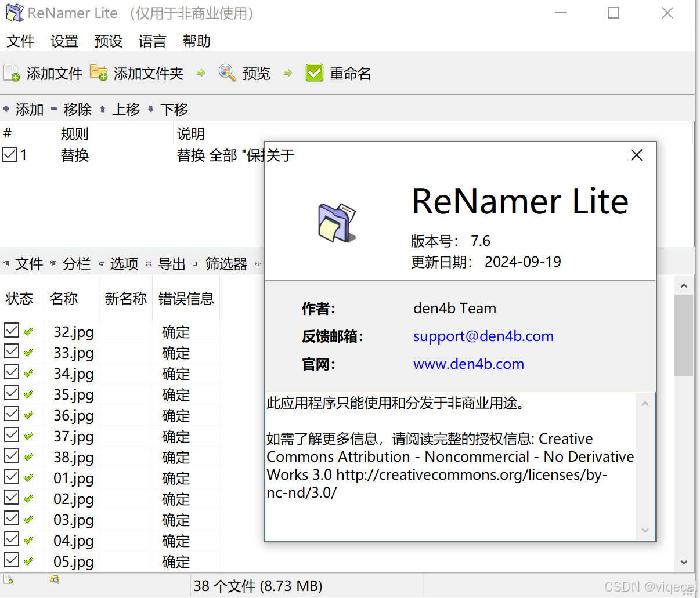Open the 文件 menu in the menu bar
The width and height of the screenshot is (700, 598).
coord(20,41)
